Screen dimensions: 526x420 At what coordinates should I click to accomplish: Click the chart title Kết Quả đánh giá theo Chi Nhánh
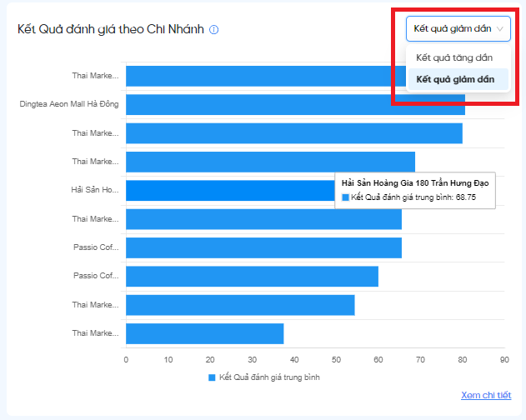111,29
